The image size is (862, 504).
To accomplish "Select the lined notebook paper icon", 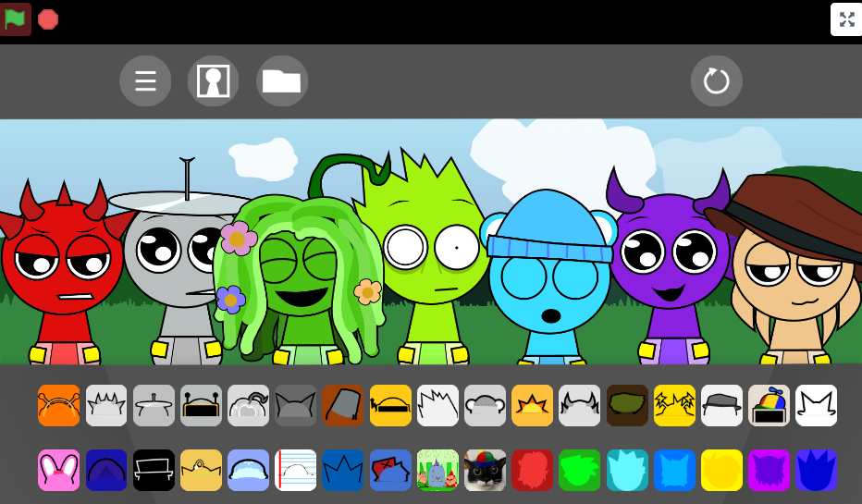I will pos(295,470).
